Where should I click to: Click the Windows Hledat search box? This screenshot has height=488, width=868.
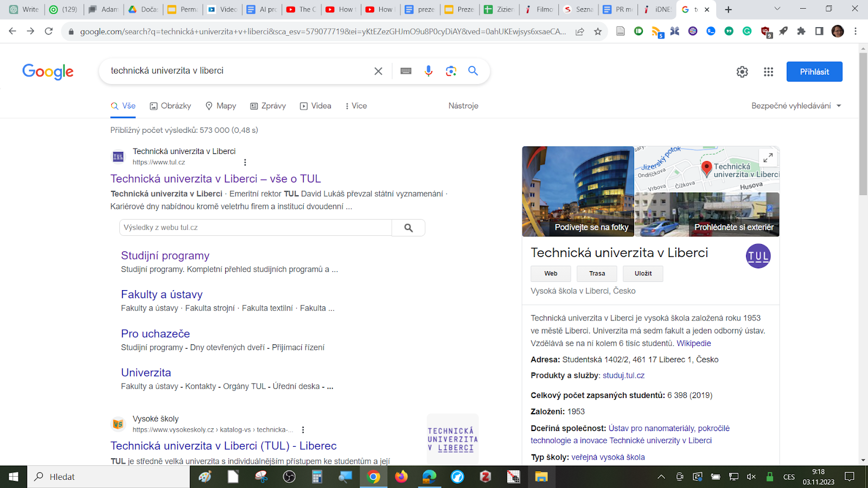[108, 477]
